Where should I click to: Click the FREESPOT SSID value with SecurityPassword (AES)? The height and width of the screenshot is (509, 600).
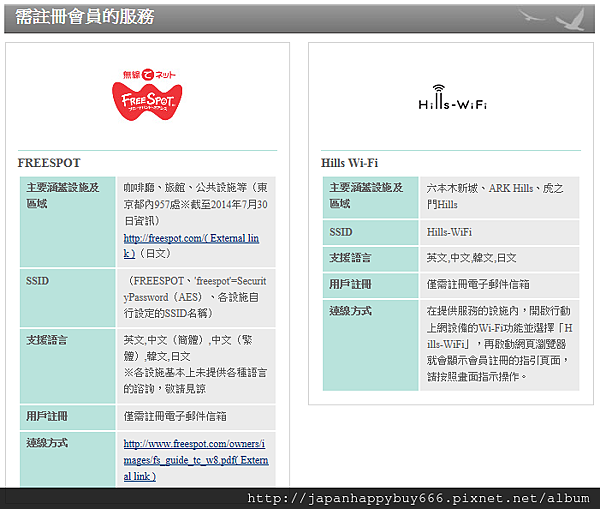pos(196,297)
